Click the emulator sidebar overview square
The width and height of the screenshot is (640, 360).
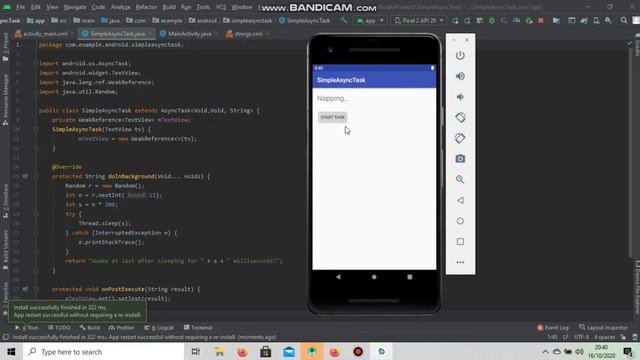click(x=460, y=242)
